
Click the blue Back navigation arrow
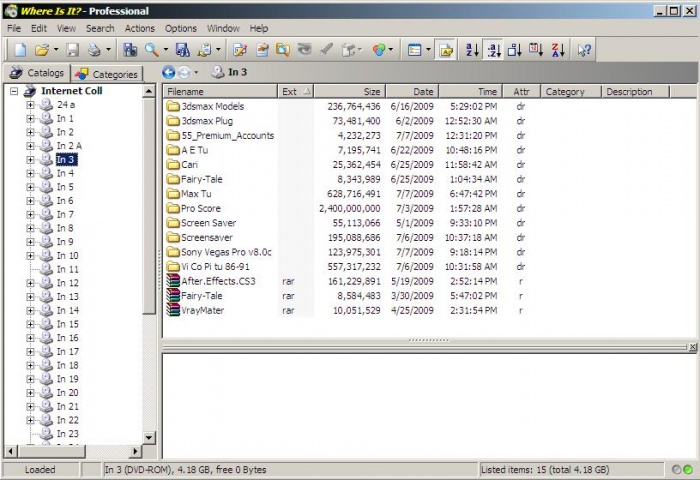click(x=168, y=72)
